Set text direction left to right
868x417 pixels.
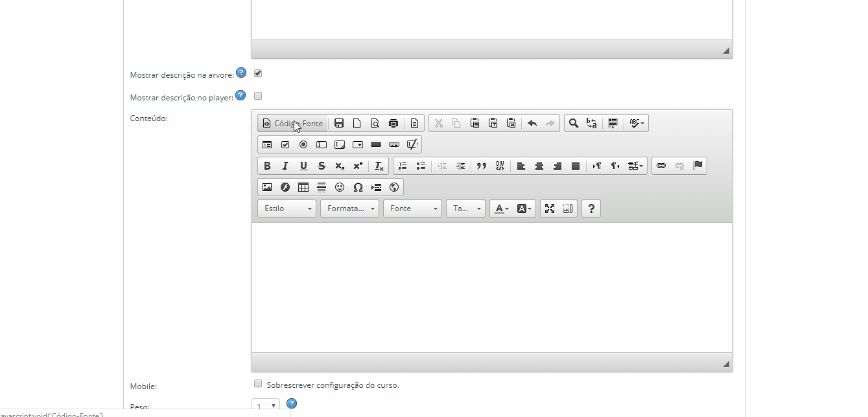597,166
